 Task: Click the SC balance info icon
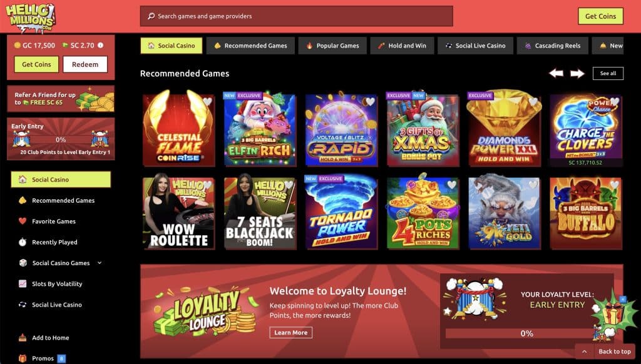101,46
